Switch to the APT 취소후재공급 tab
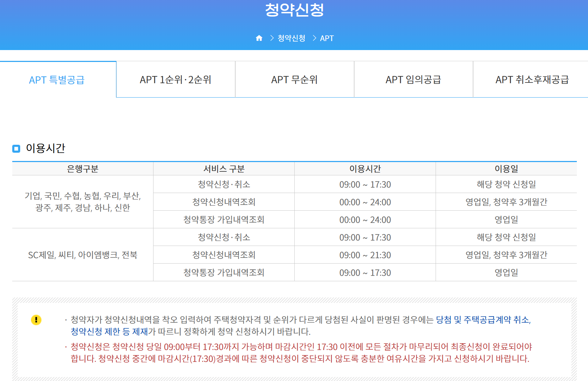588x381 pixels. [532, 80]
